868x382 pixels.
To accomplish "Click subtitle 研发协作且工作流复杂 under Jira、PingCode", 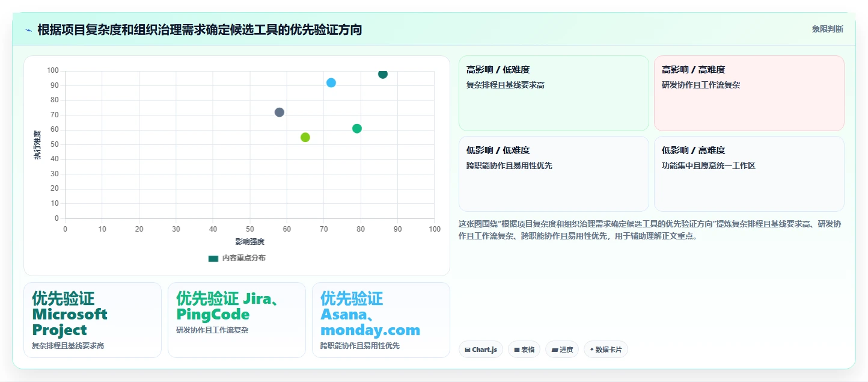I will [212, 330].
